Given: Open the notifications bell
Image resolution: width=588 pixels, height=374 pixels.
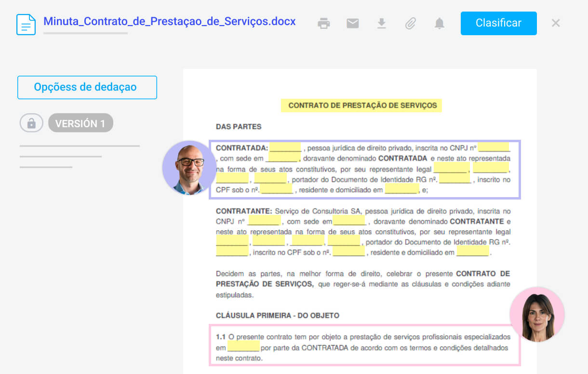Looking at the screenshot, I should tap(439, 23).
